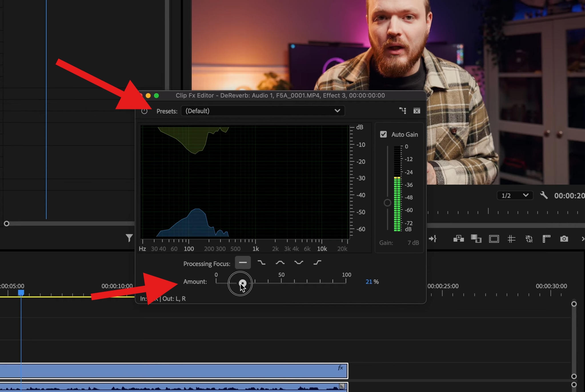Toggle the DeReverb effect power button
This screenshot has height=392, width=585.
click(145, 111)
